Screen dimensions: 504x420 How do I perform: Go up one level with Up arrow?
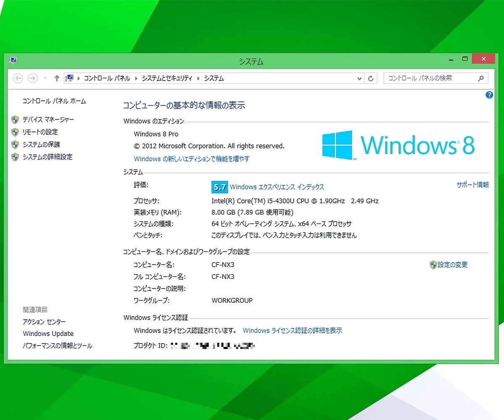coord(57,79)
